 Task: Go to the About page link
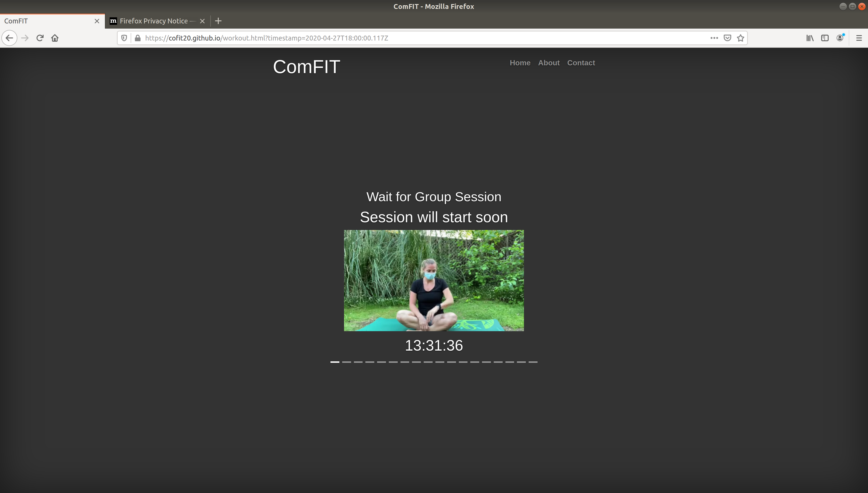[x=549, y=63]
